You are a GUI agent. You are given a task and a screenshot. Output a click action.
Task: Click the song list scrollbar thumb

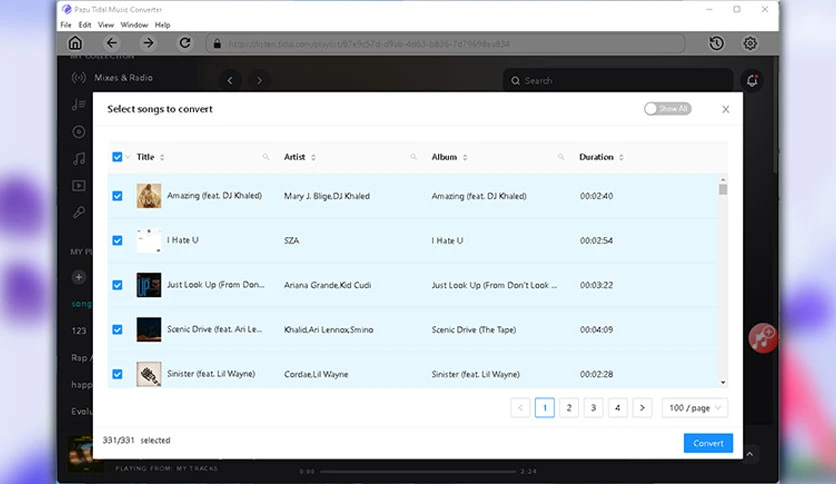[723, 189]
